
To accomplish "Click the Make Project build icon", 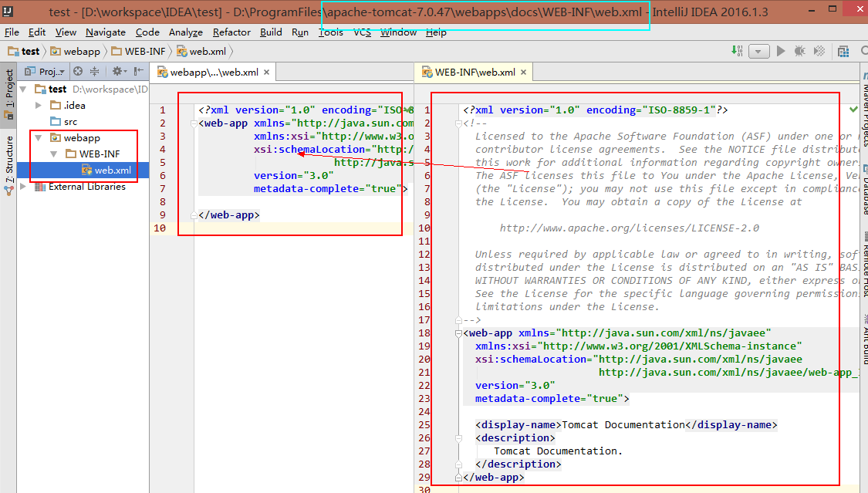I will click(x=737, y=51).
